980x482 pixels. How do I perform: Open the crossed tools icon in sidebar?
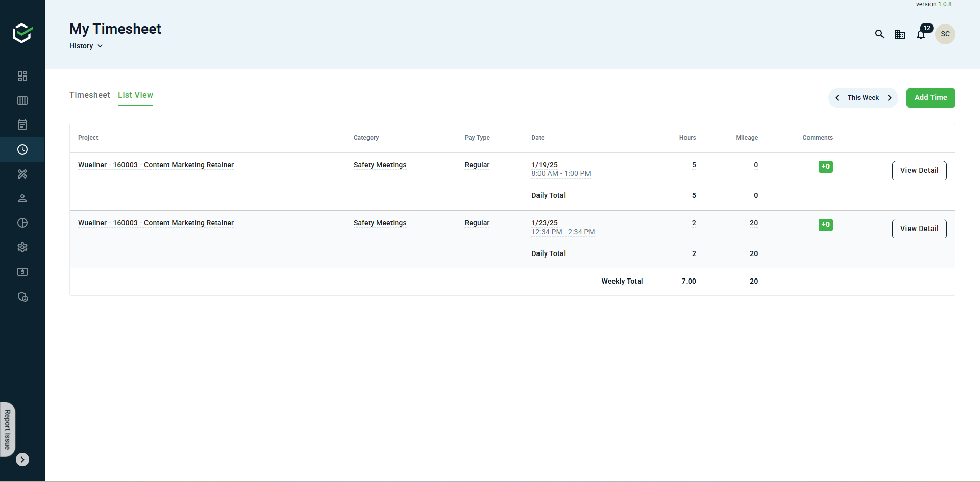pos(22,174)
